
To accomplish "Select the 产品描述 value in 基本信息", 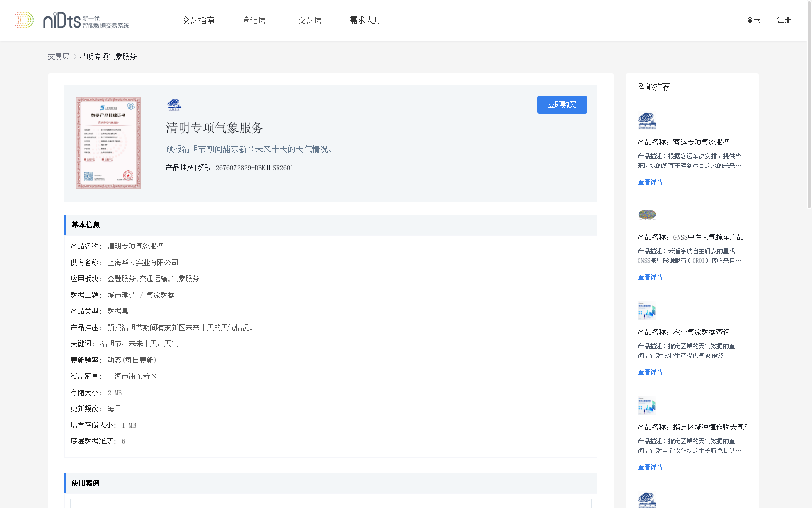I will [x=181, y=328].
